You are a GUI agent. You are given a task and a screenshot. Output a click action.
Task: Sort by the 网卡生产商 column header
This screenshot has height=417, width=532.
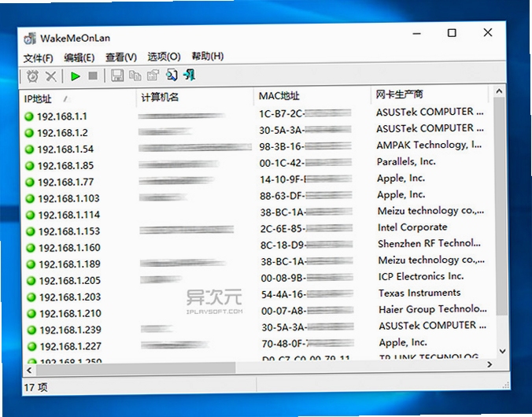point(430,94)
